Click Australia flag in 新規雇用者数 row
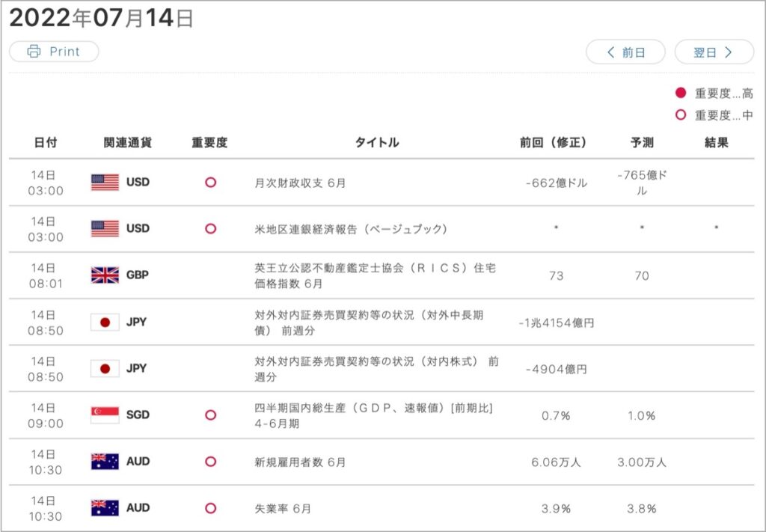This screenshot has height=532, width=766. [105, 461]
